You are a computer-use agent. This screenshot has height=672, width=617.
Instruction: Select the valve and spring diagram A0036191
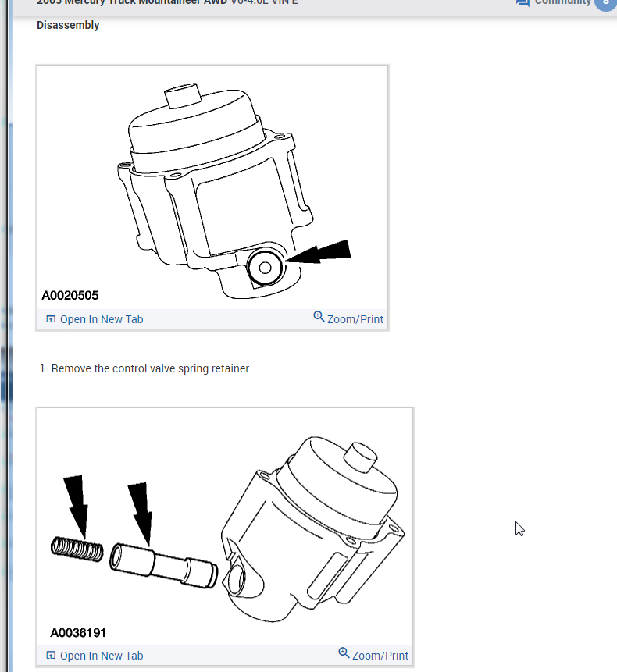tap(225, 527)
